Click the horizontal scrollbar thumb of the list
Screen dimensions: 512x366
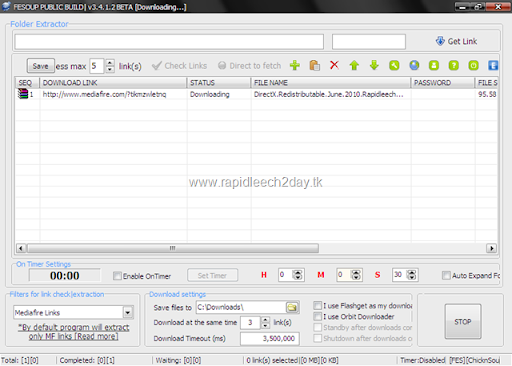(173, 248)
